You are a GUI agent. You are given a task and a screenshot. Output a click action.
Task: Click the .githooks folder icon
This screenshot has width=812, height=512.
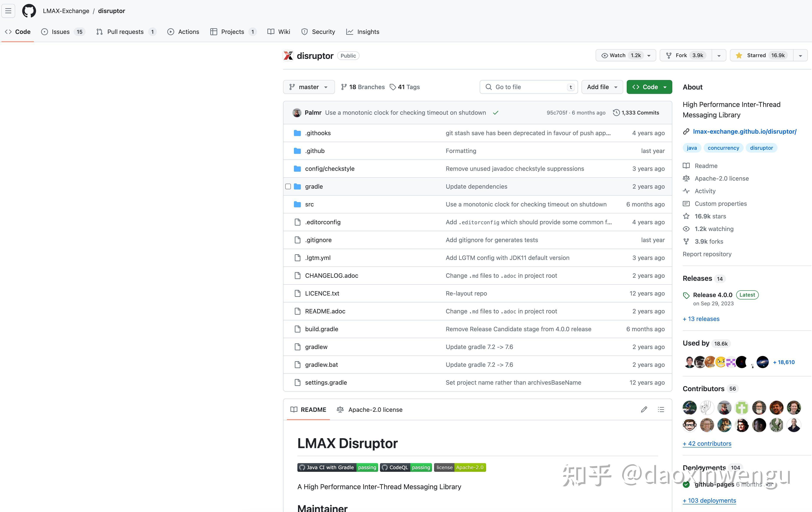coord(297,133)
